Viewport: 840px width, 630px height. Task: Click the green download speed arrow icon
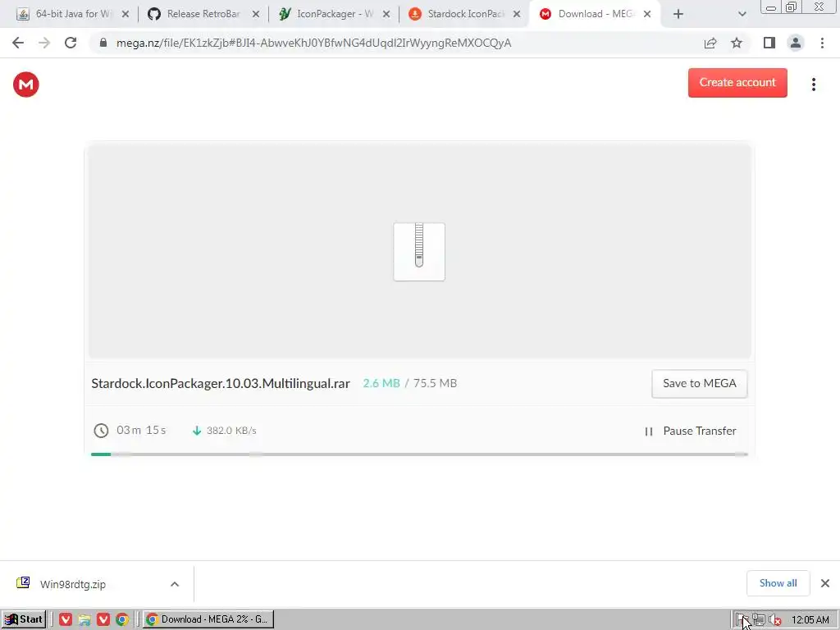pyautogui.click(x=197, y=431)
